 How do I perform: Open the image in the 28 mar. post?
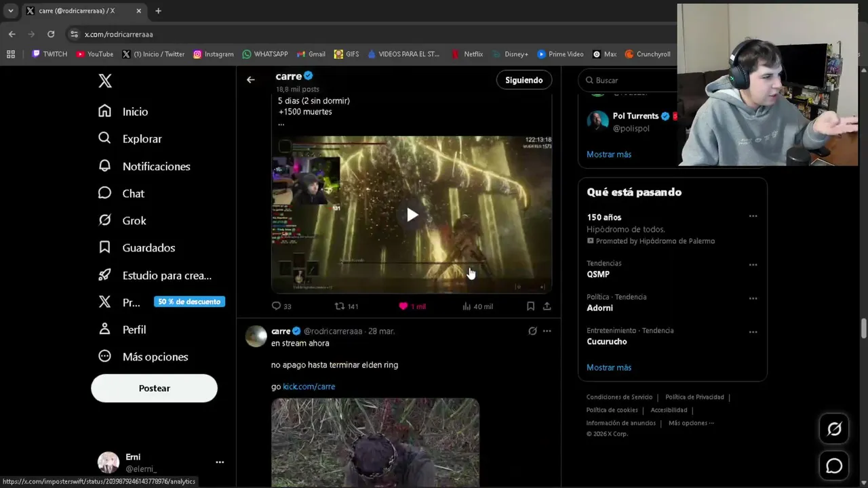375,443
